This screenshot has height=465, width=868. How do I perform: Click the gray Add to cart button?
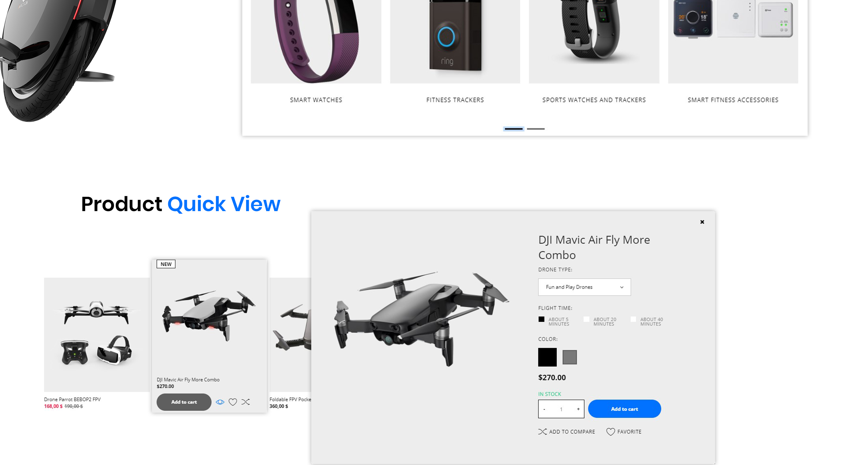pyautogui.click(x=184, y=402)
